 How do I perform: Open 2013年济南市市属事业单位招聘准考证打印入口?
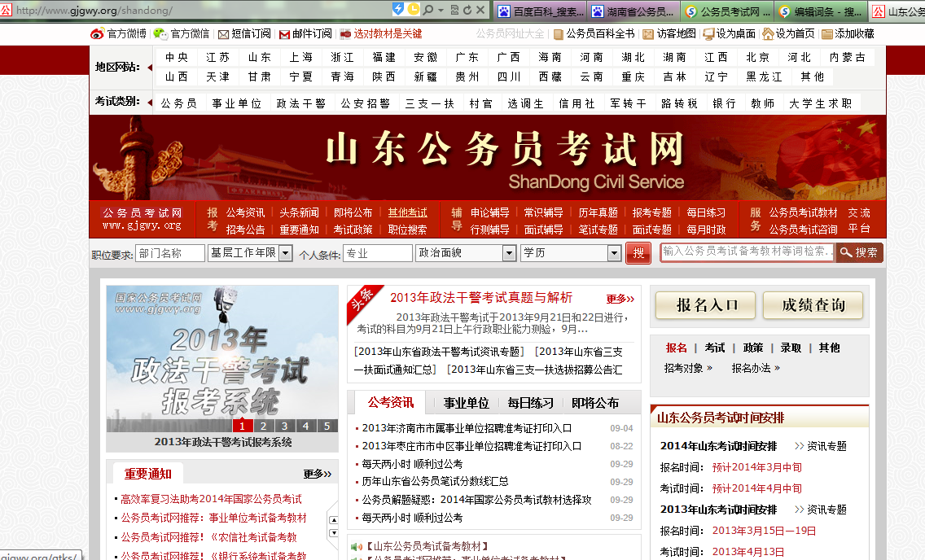(x=467, y=429)
